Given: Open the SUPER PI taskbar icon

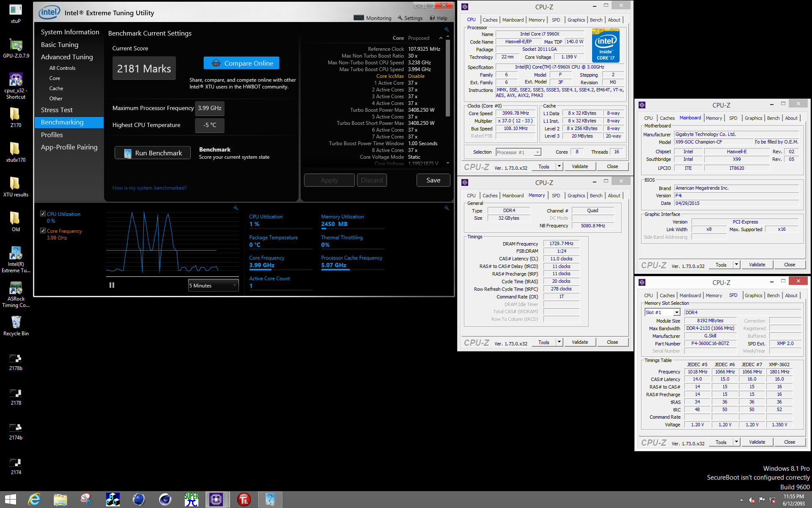Looking at the screenshot, I should click(192, 500).
